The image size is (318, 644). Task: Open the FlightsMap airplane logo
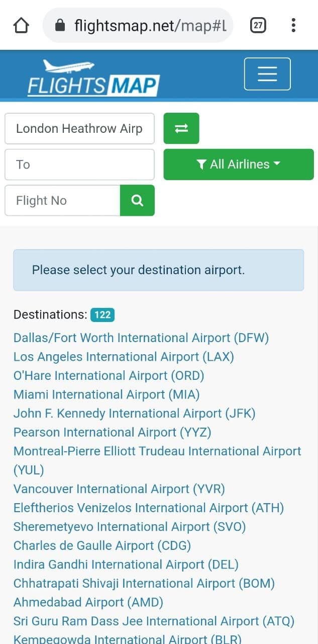point(68,66)
